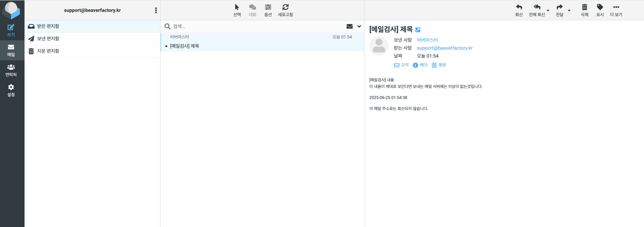Viewport: 644px width, 227px height.
Task: Open the more (더 보기) menu
Action: (616, 10)
